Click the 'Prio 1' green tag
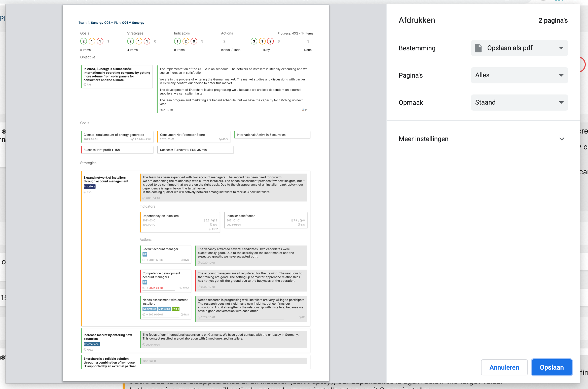Viewport: 588px width, 389px height. [175, 309]
